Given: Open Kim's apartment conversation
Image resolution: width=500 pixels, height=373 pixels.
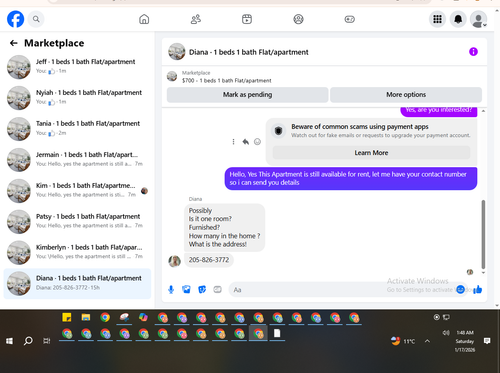Looking at the screenshot, I should (x=77, y=191).
